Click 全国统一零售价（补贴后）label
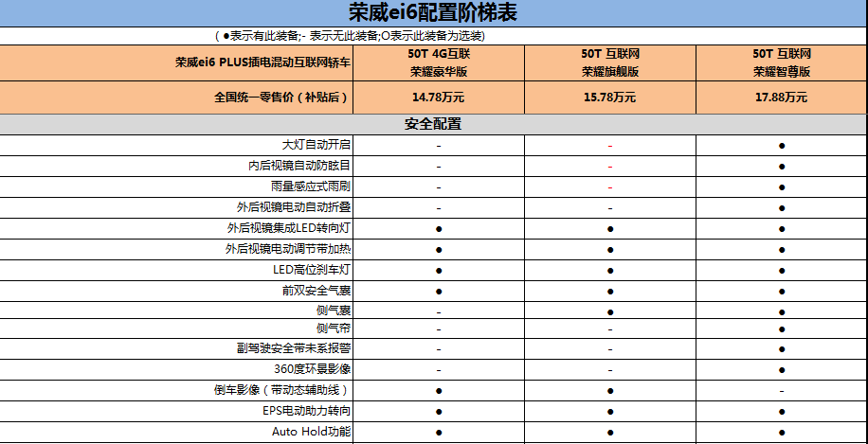This screenshot has width=868, height=444. point(282,98)
